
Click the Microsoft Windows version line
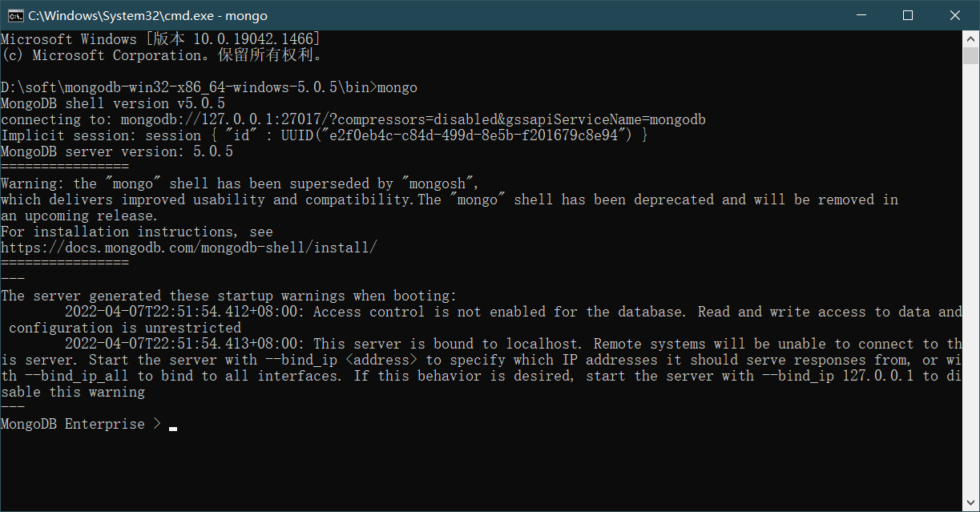tap(158, 38)
